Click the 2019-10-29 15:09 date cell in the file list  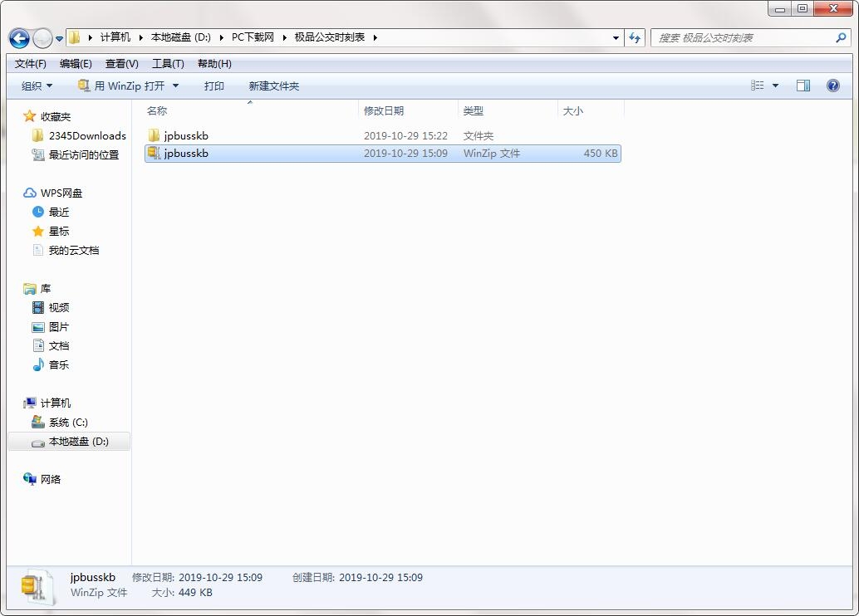(405, 154)
